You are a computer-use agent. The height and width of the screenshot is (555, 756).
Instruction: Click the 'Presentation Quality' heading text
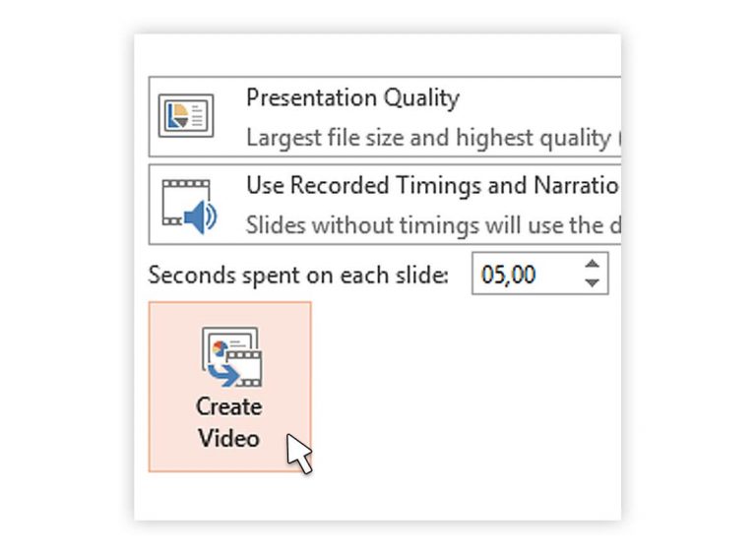[x=352, y=98]
